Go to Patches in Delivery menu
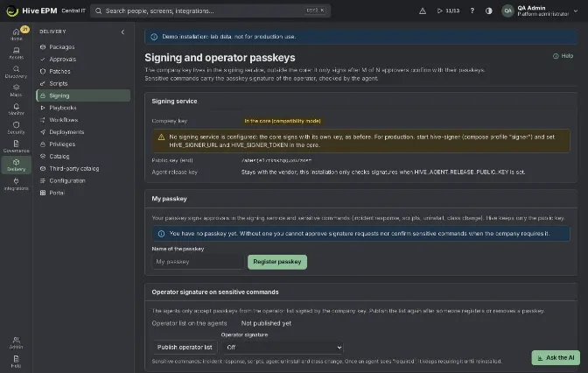Image resolution: width=588 pixels, height=373 pixels. coord(83,71)
